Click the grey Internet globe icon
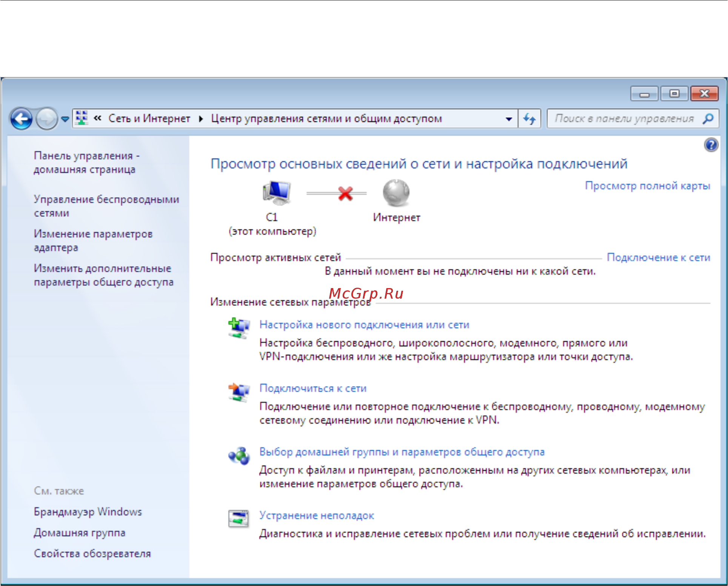 (396, 193)
